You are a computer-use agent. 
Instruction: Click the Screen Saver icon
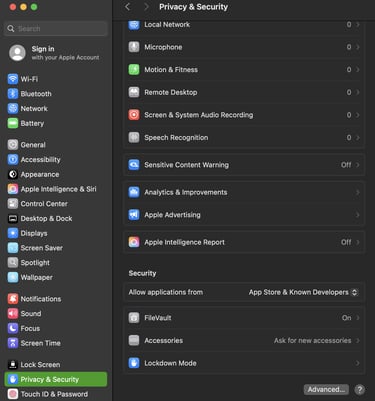click(13, 248)
